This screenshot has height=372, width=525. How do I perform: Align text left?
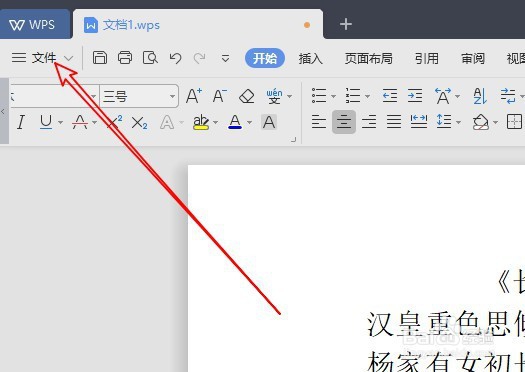(319, 122)
